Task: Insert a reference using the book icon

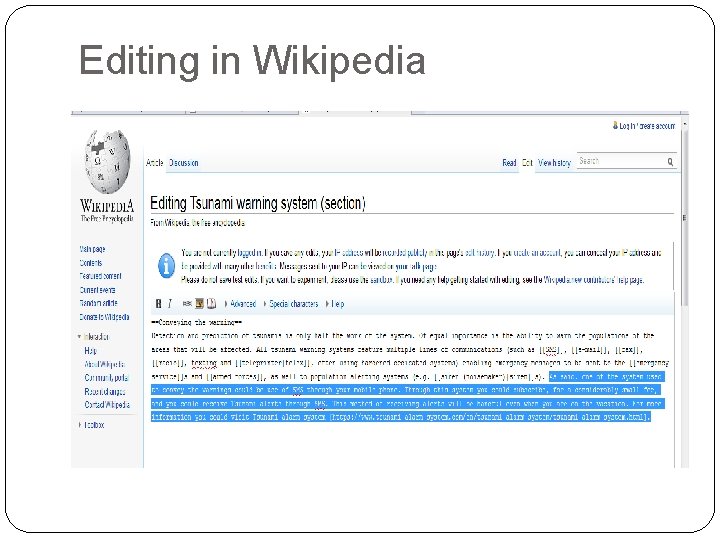Action: tap(211, 304)
